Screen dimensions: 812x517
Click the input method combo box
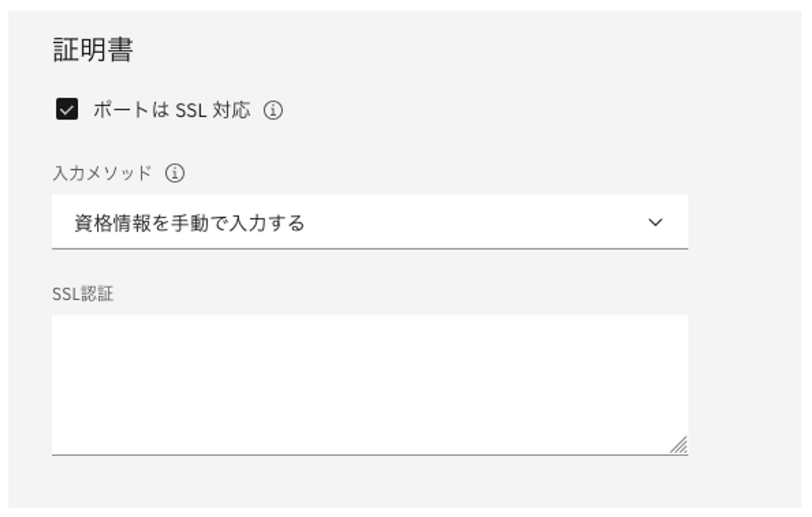[x=371, y=221]
